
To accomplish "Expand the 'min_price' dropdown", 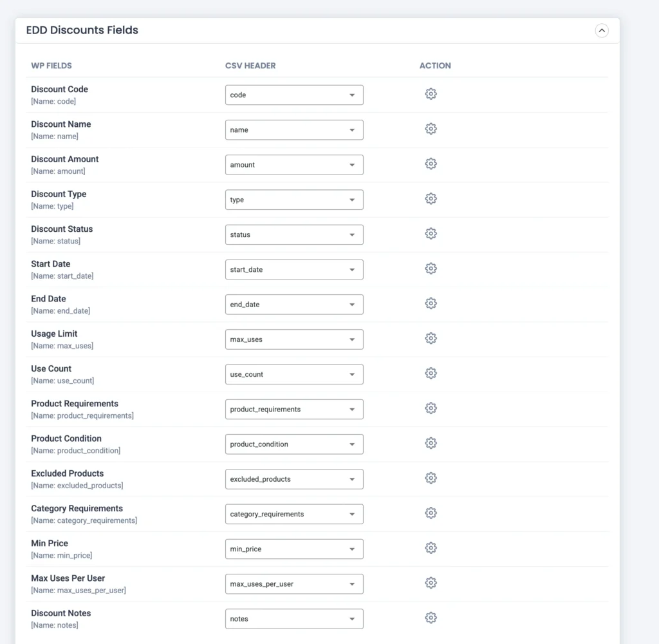I will pos(294,549).
